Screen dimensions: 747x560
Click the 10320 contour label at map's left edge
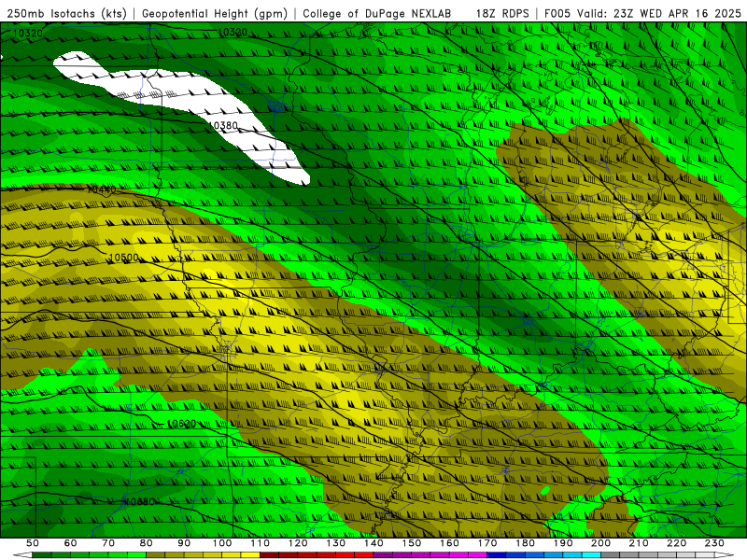[28, 34]
